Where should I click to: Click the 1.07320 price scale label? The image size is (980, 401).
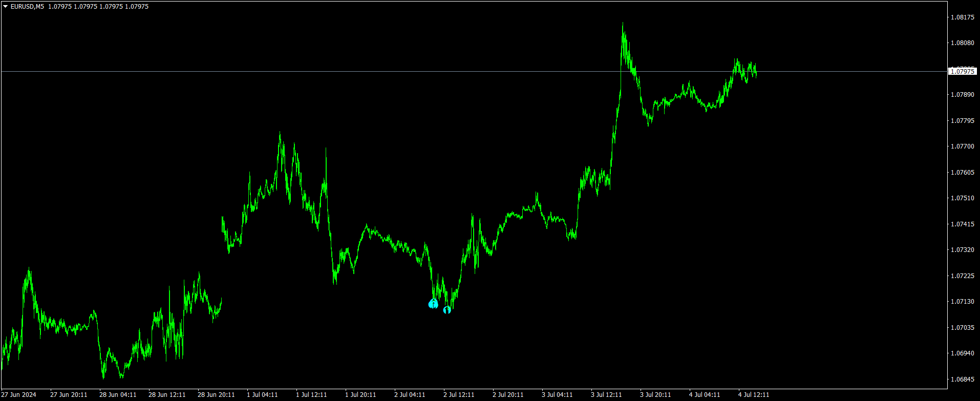(x=963, y=250)
